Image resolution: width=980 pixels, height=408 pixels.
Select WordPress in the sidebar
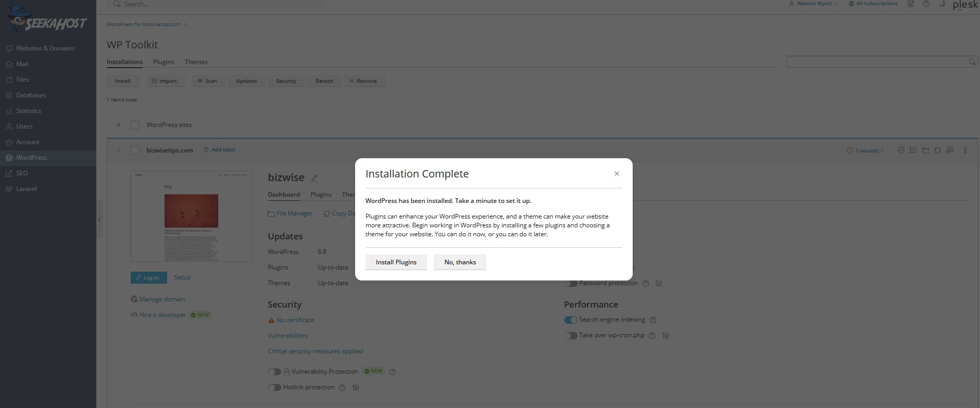coord(48,158)
